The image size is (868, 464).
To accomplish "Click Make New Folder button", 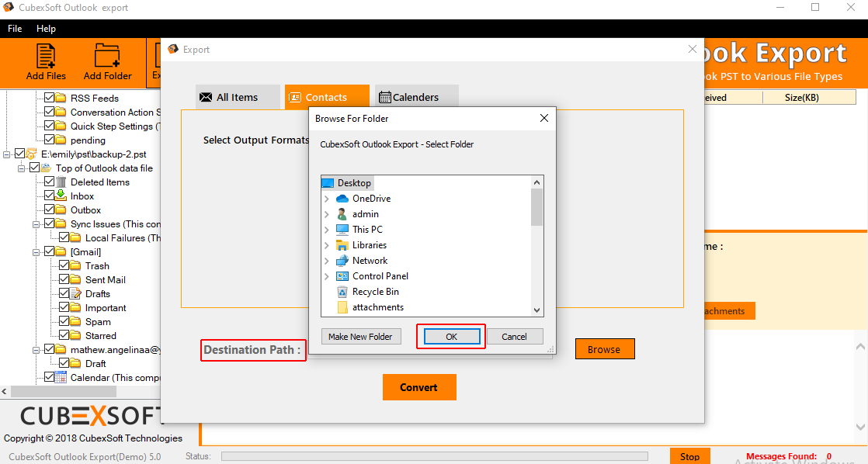I will click(x=360, y=337).
